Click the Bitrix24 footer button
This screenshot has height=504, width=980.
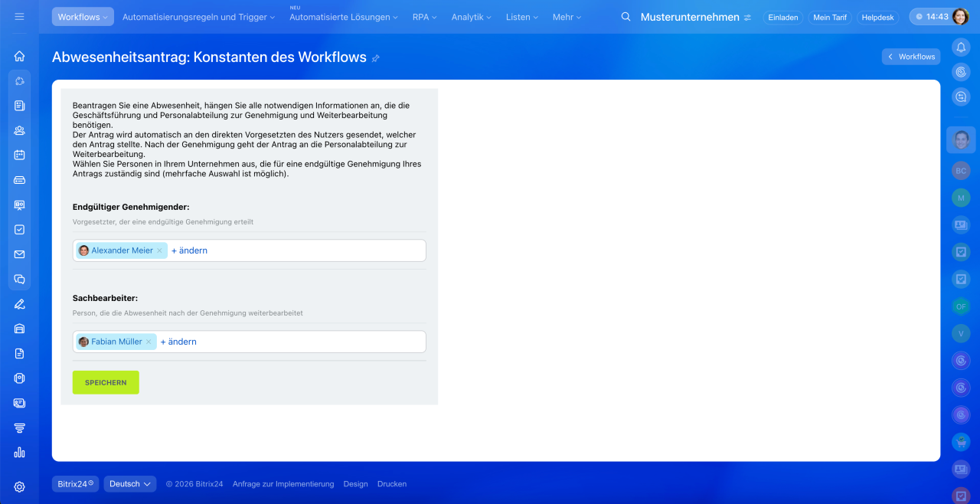(x=75, y=484)
